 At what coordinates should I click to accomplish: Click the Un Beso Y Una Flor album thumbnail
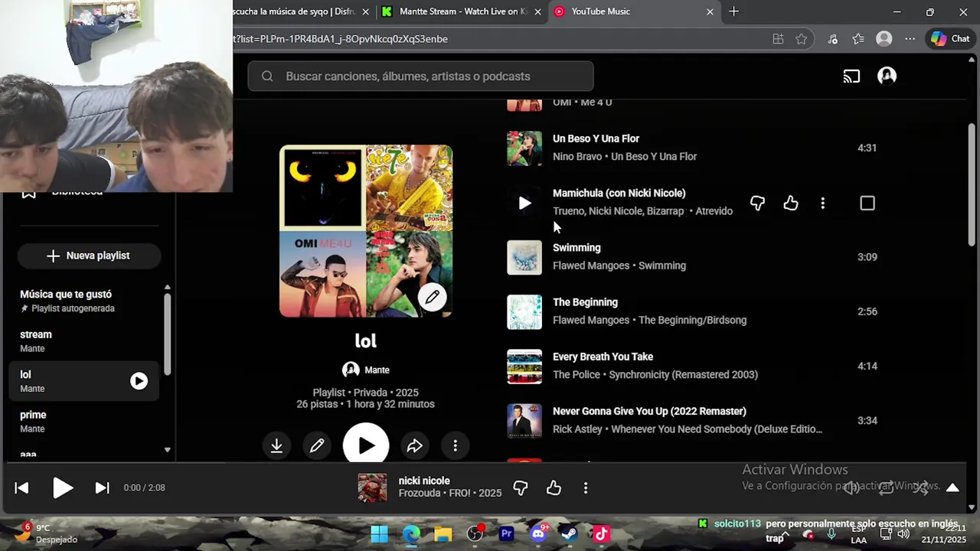(524, 148)
